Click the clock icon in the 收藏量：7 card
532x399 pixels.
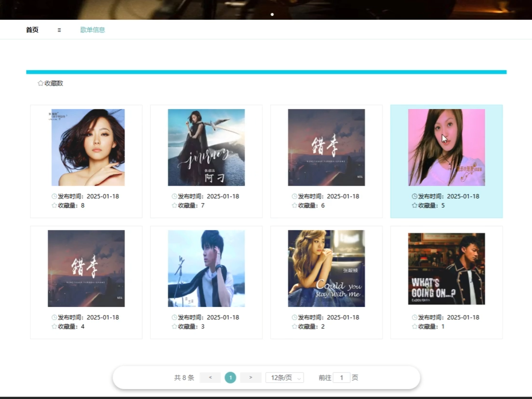click(174, 197)
